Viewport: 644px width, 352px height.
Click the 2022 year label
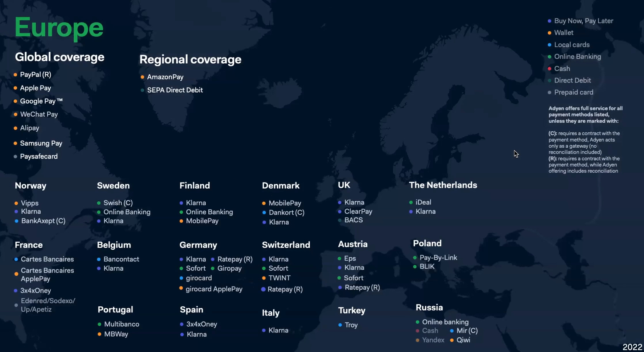[x=632, y=347]
